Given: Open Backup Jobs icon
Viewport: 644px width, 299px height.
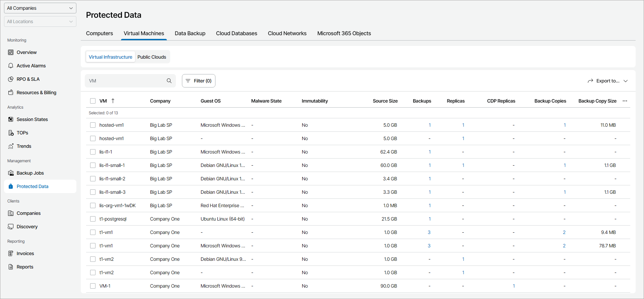Looking at the screenshot, I should tap(11, 173).
